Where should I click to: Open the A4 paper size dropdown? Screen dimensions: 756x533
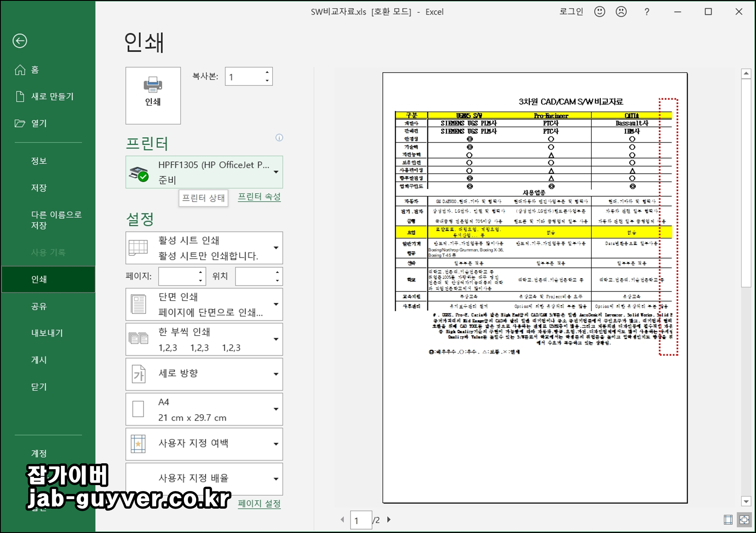(x=204, y=410)
